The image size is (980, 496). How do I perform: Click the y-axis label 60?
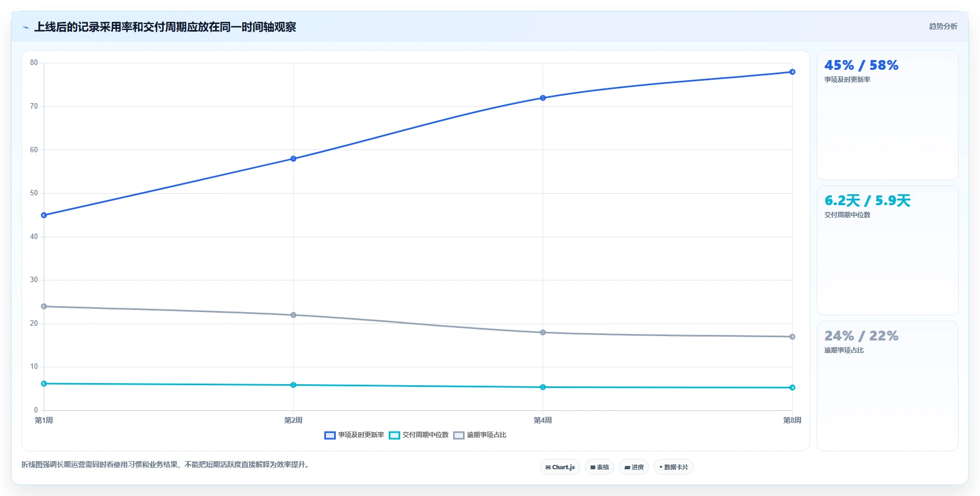(34, 150)
